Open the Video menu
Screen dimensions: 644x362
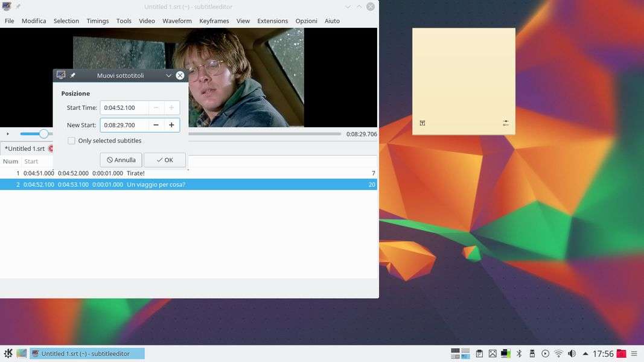pyautogui.click(x=147, y=21)
